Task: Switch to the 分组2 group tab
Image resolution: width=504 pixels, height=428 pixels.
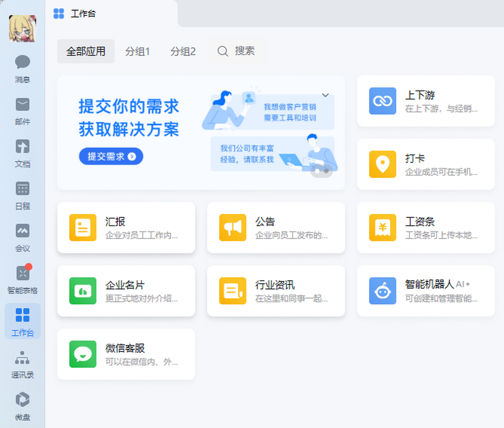Action: [x=183, y=51]
